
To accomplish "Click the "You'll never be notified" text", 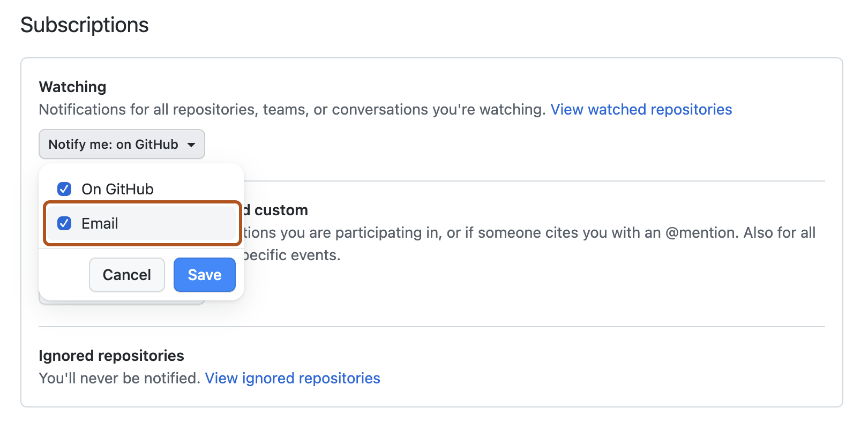I will 119,378.
